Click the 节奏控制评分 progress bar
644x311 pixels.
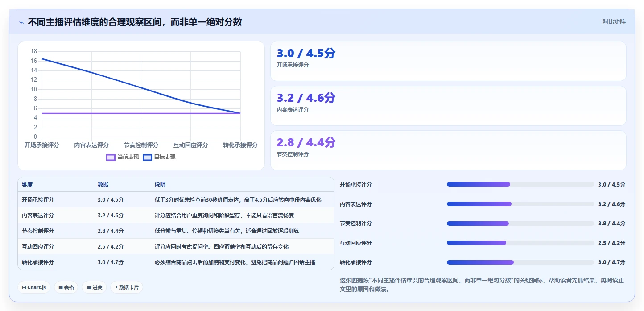[x=520, y=223]
